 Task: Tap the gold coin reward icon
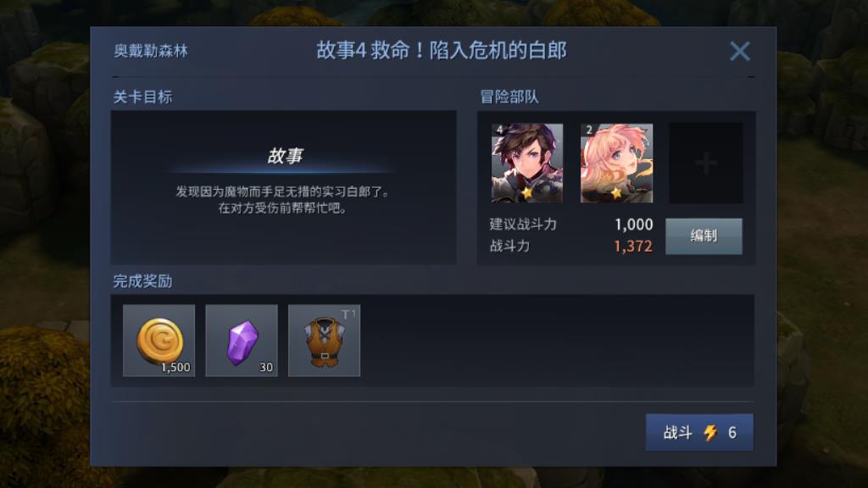pos(159,341)
